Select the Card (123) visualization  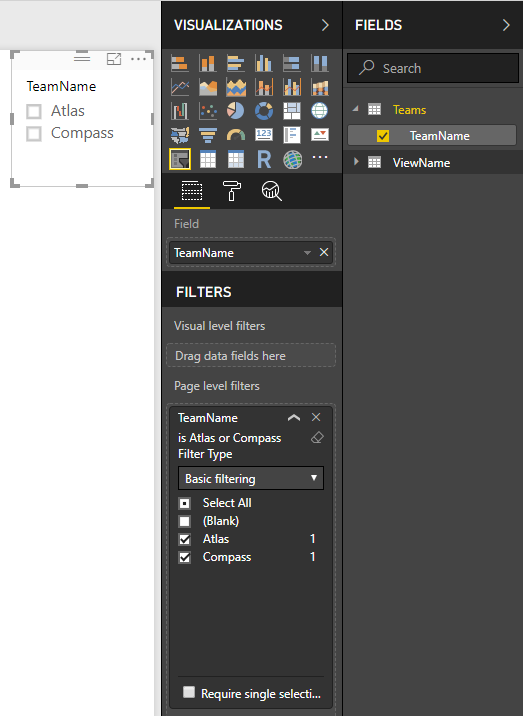(x=264, y=135)
